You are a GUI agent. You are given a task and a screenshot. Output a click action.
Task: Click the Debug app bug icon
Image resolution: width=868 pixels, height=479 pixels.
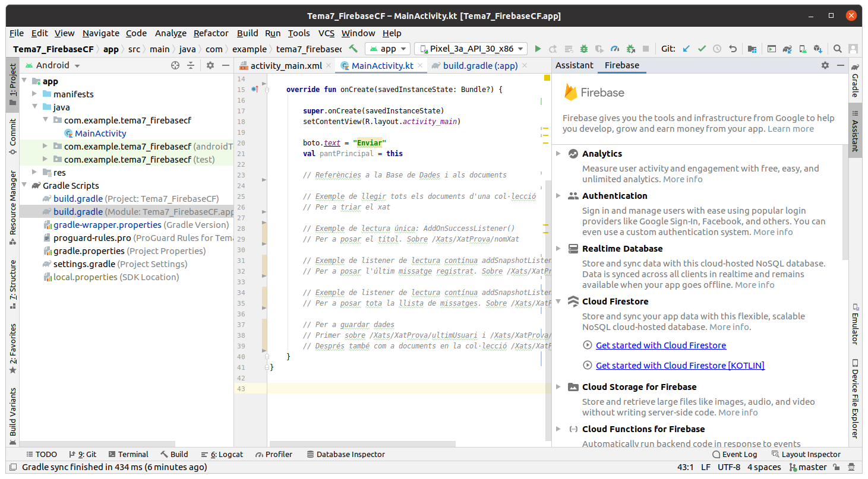pos(584,49)
